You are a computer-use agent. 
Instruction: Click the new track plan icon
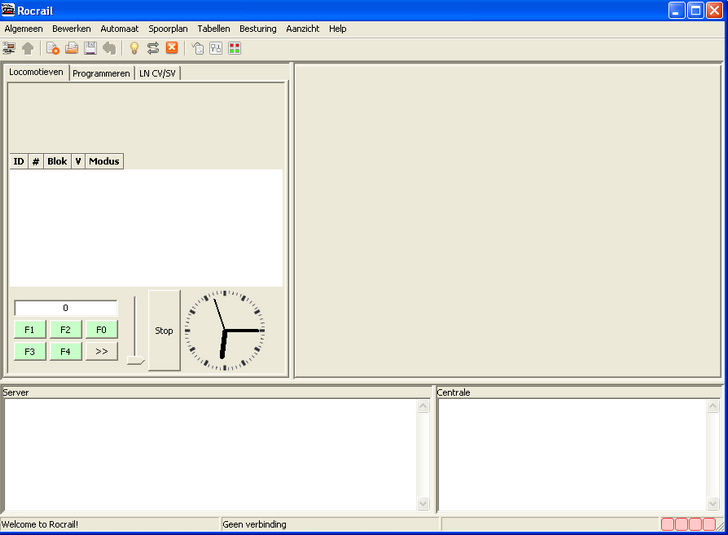[53, 48]
